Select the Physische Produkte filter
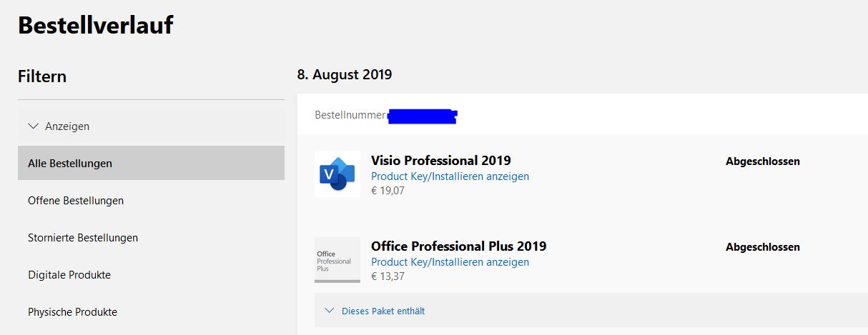 pos(72,312)
